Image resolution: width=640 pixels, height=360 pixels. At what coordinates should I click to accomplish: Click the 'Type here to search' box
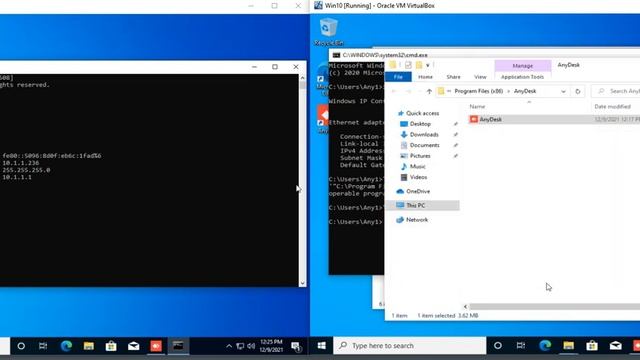click(x=410, y=346)
